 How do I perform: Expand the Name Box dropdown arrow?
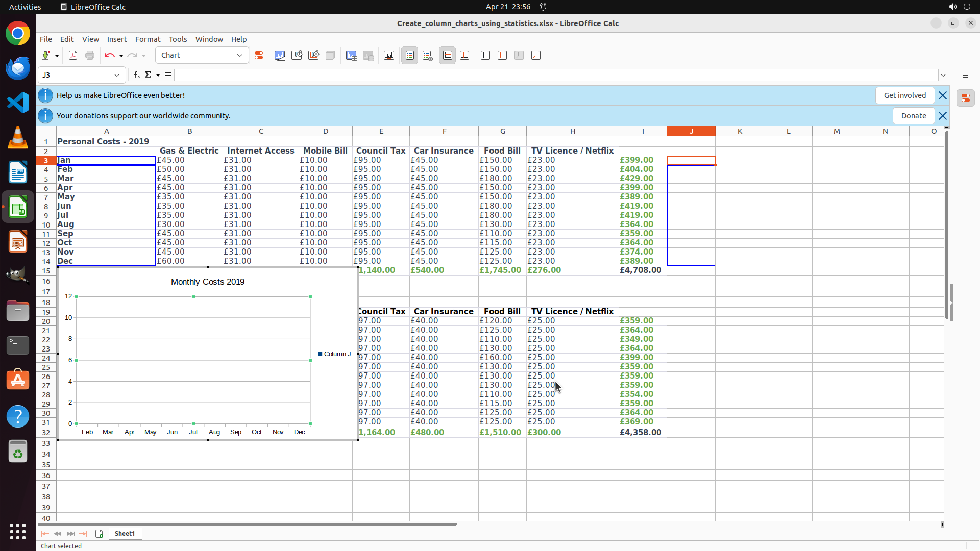click(117, 76)
